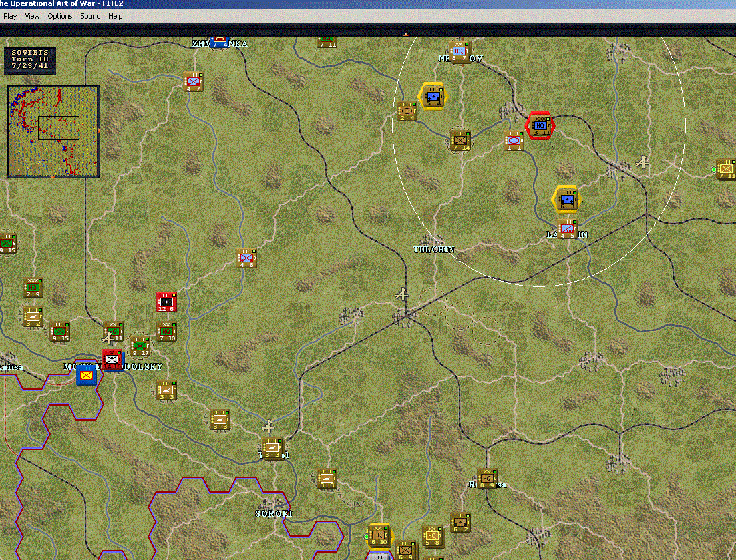Select the unit 4-7 near Zhmerinka
736x560 pixels.
coord(193,81)
